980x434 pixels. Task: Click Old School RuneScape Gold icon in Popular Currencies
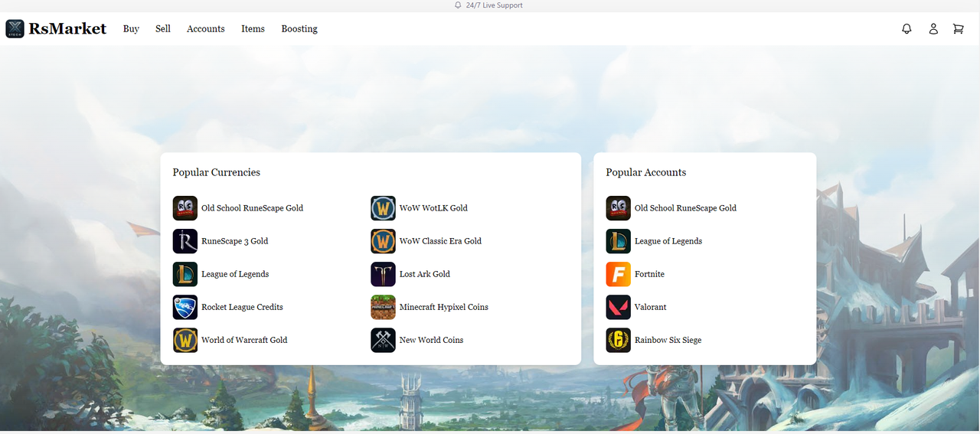[x=185, y=208]
